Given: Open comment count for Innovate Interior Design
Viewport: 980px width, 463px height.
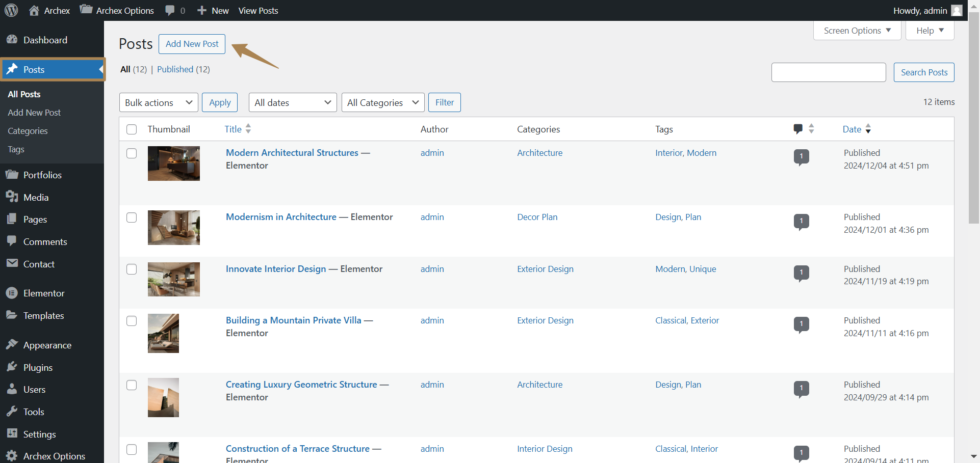Looking at the screenshot, I should pos(802,273).
